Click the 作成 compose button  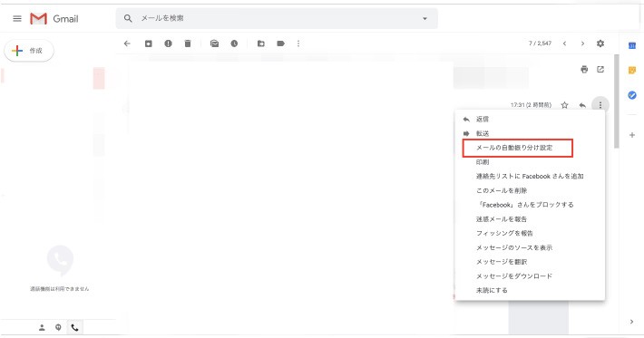[x=29, y=51]
